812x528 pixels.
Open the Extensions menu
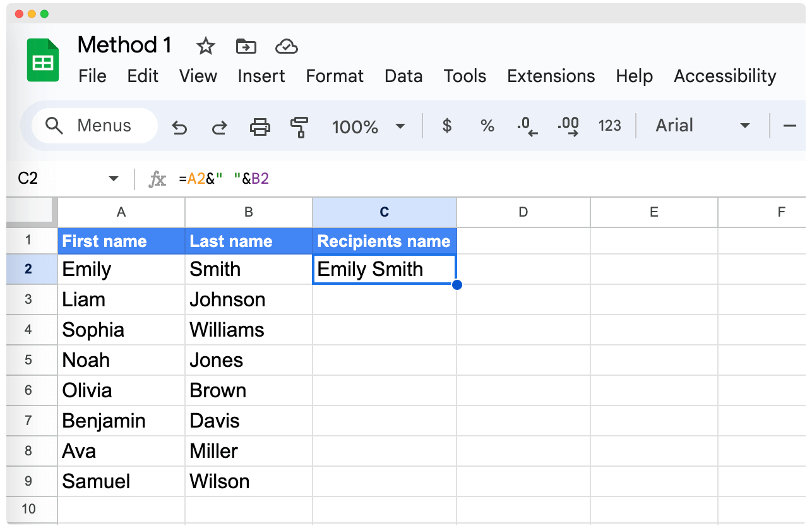(x=551, y=76)
